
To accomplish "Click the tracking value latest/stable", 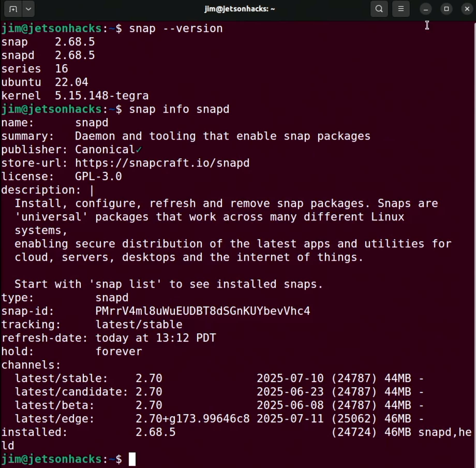I will 139,325.
